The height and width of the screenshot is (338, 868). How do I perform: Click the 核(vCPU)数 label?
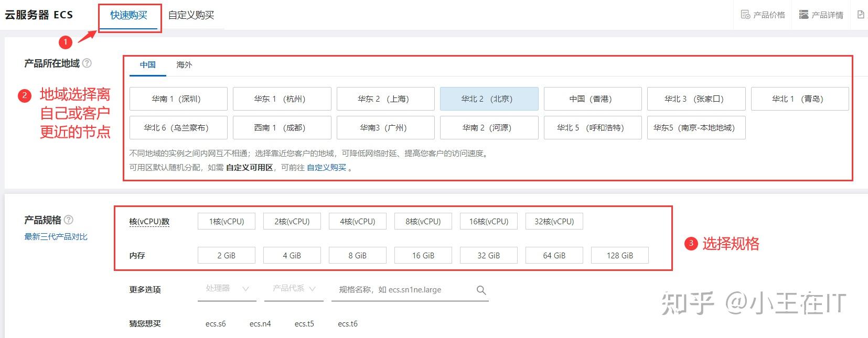(x=149, y=222)
